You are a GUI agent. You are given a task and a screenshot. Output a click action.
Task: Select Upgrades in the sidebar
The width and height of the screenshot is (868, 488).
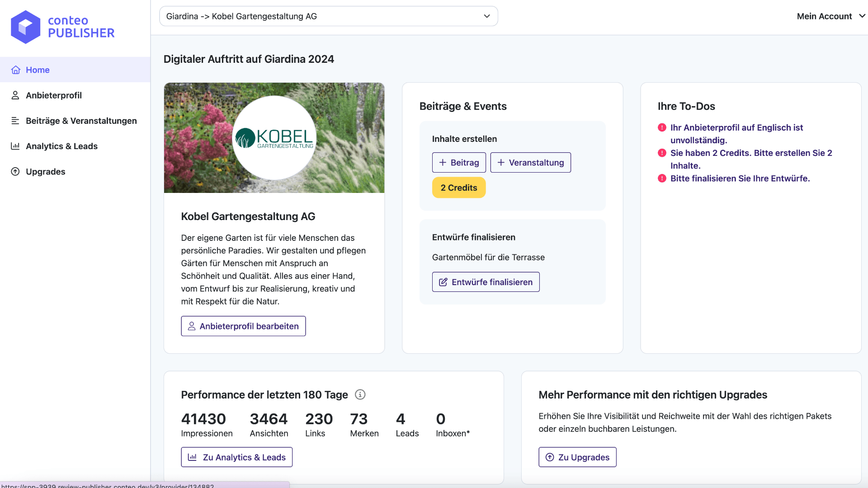coord(75,172)
